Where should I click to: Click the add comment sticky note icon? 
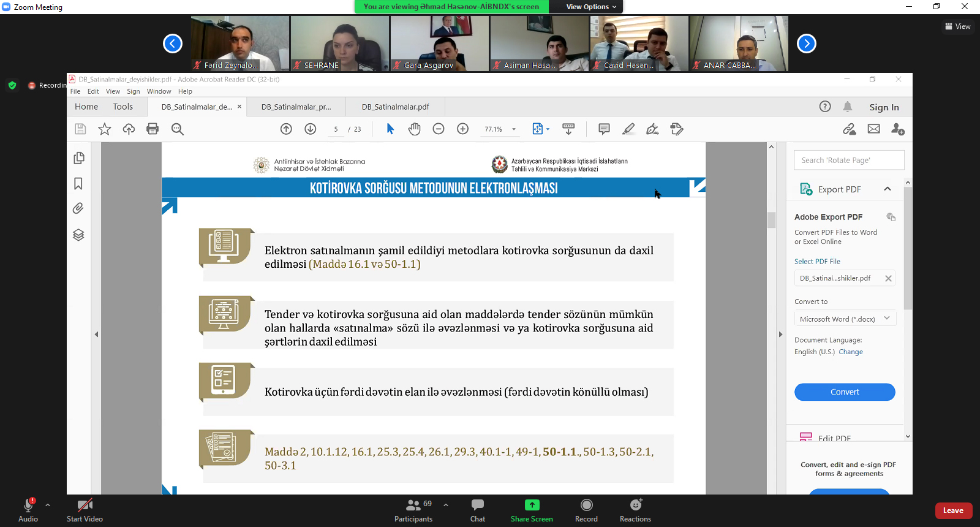coord(604,129)
